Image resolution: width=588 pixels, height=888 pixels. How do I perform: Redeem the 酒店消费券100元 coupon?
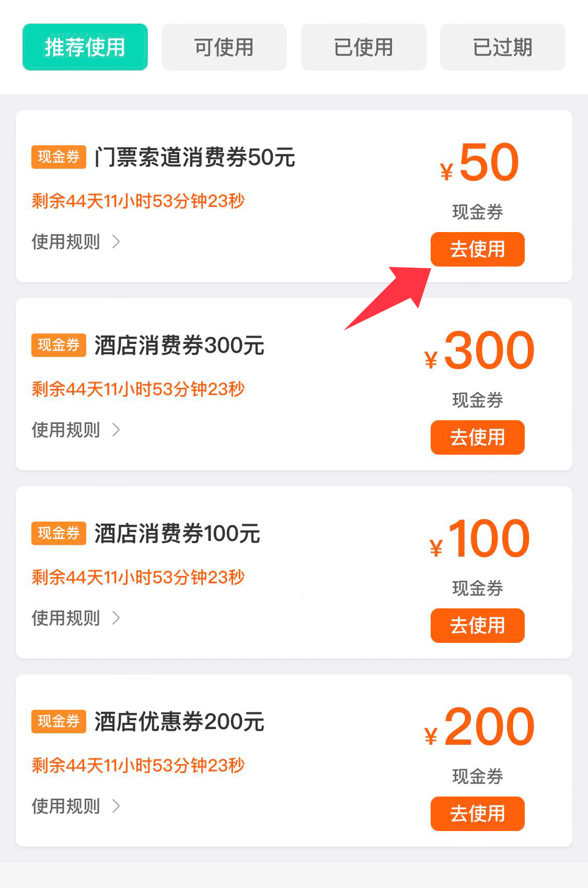pos(477,626)
